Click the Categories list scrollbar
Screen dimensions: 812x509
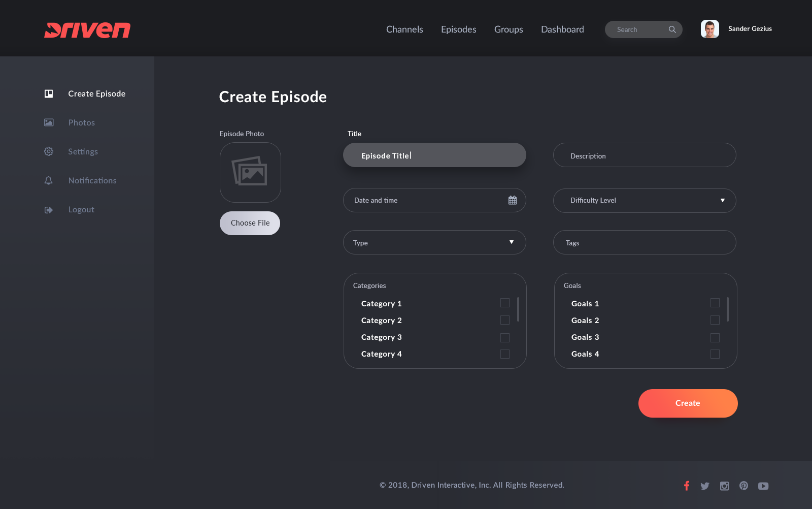click(518, 310)
